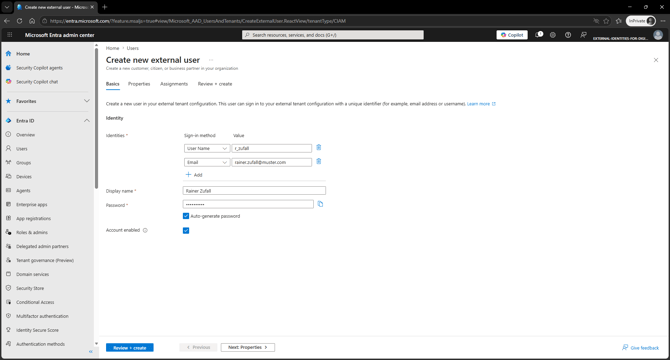670x360 pixels.
Task: Open the notifications bell
Action: [x=539, y=35]
